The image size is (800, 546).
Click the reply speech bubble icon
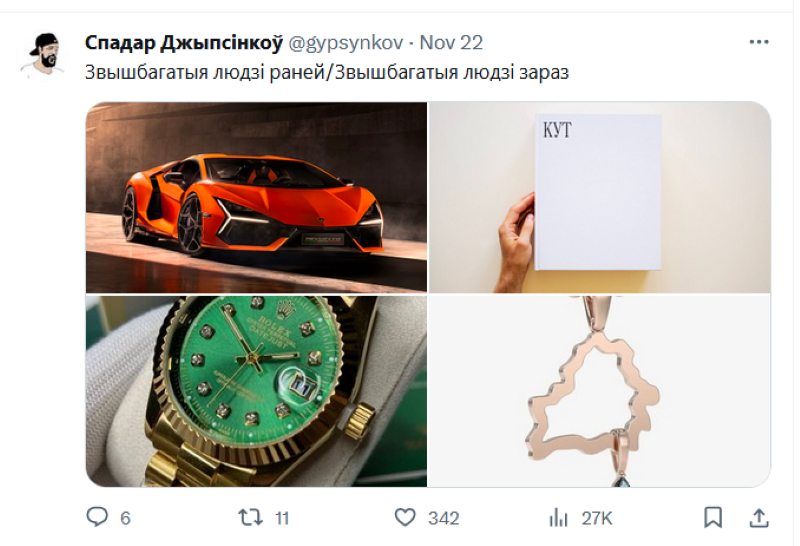tap(97, 517)
